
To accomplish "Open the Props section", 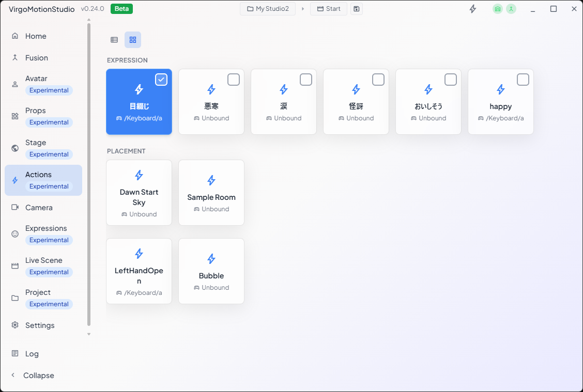I will [x=43, y=116].
